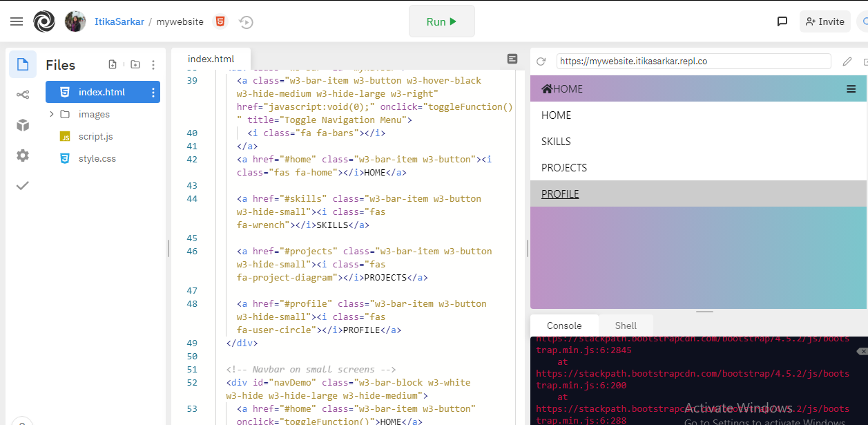Image resolution: width=868 pixels, height=425 pixels.
Task: Click the 'Navbar on small screens' comment
Action: pyautogui.click(x=311, y=369)
